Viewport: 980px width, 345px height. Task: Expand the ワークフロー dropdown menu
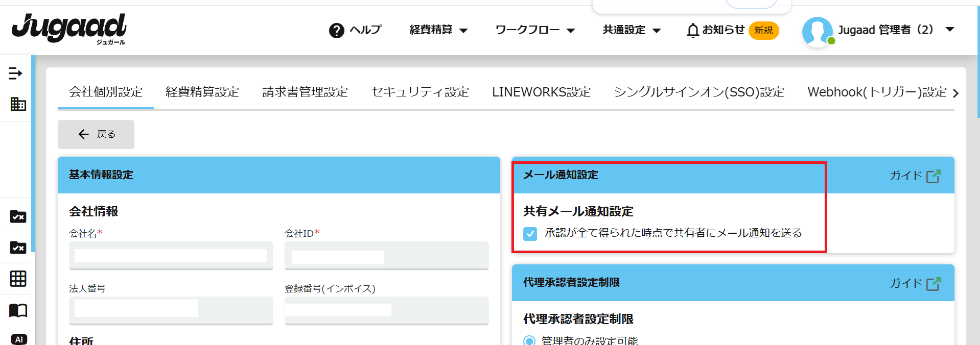point(535,30)
